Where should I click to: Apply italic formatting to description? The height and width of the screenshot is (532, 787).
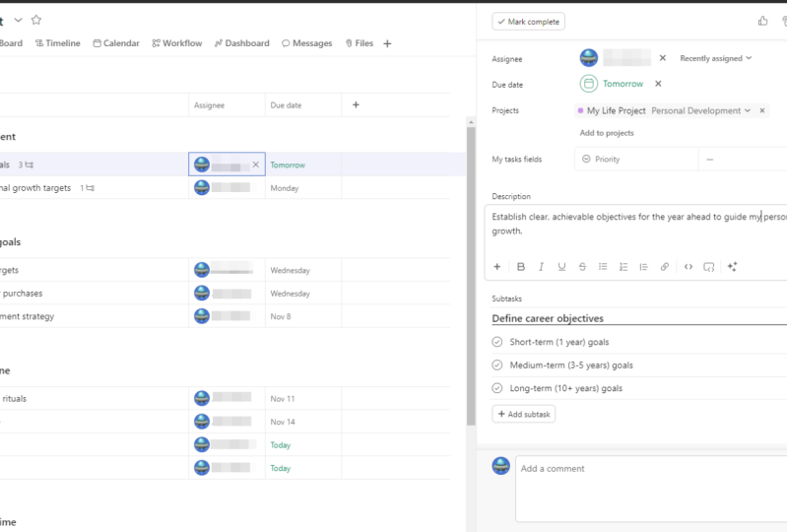[541, 267]
